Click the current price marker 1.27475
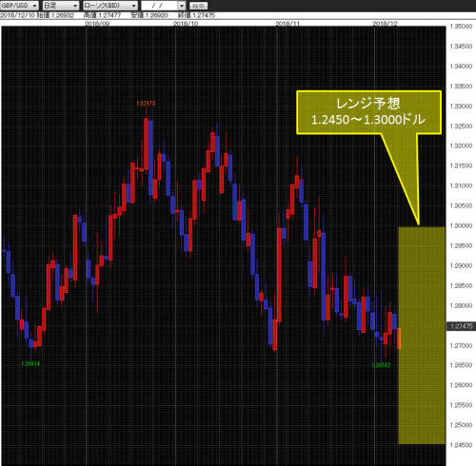Viewport: 476px width, 466px height. click(461, 326)
